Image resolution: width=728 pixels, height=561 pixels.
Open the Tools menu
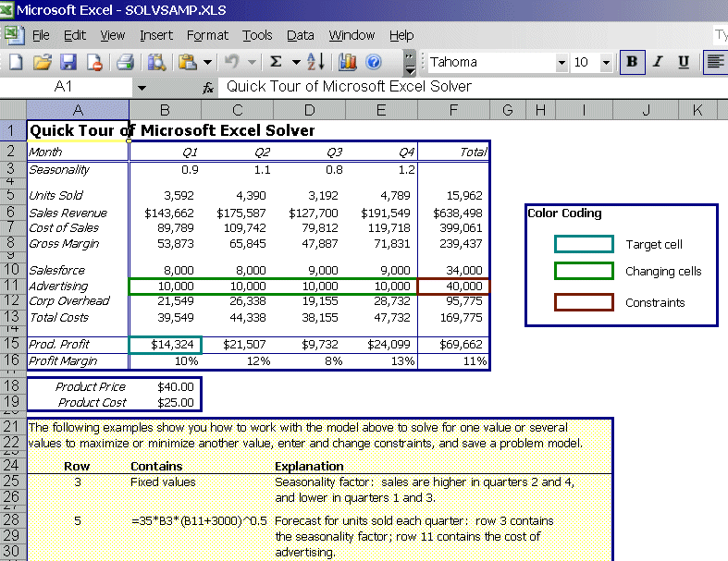click(257, 35)
